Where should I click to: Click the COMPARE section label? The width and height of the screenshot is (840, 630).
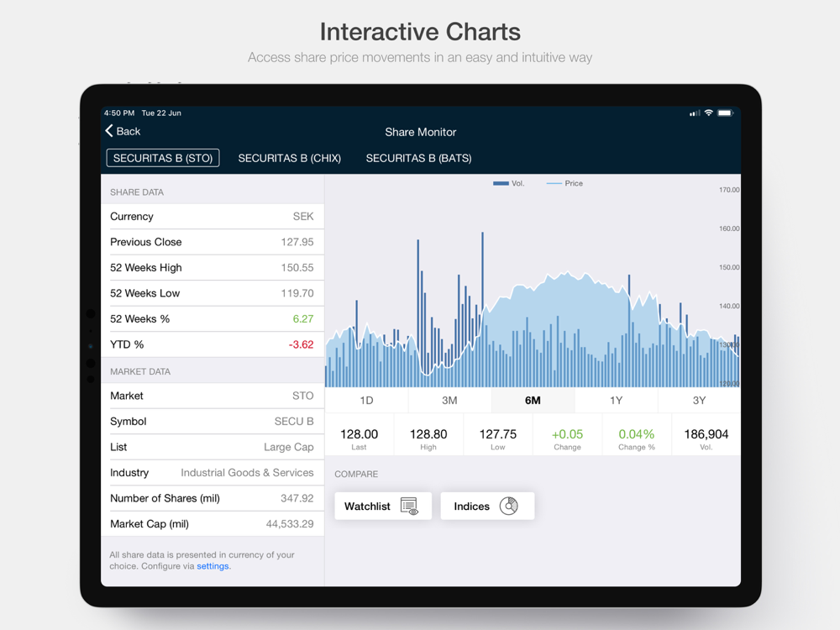(356, 474)
